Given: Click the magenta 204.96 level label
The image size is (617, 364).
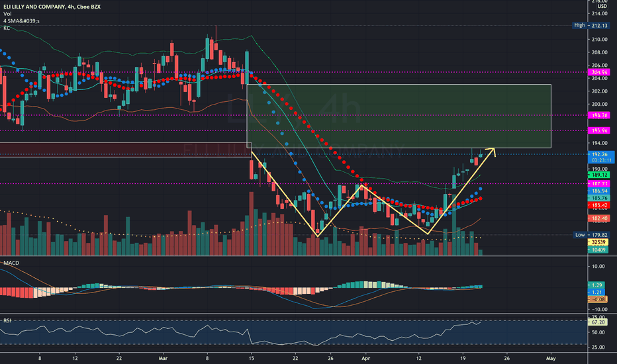Looking at the screenshot, I should pyautogui.click(x=598, y=72).
